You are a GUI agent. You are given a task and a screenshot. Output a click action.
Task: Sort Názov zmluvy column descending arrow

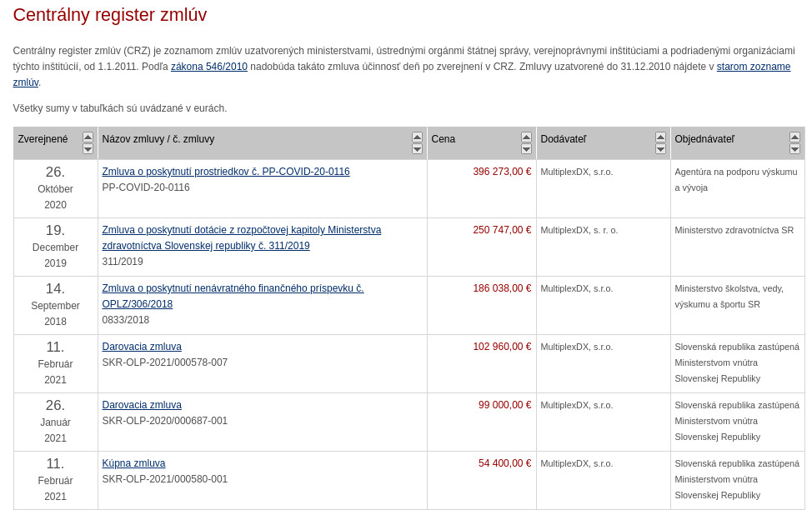417,149
